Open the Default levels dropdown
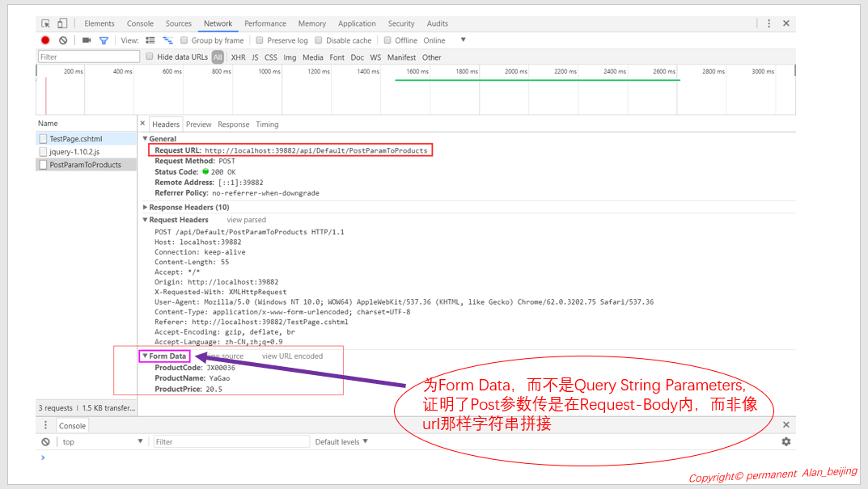The image size is (868, 489). [341, 441]
